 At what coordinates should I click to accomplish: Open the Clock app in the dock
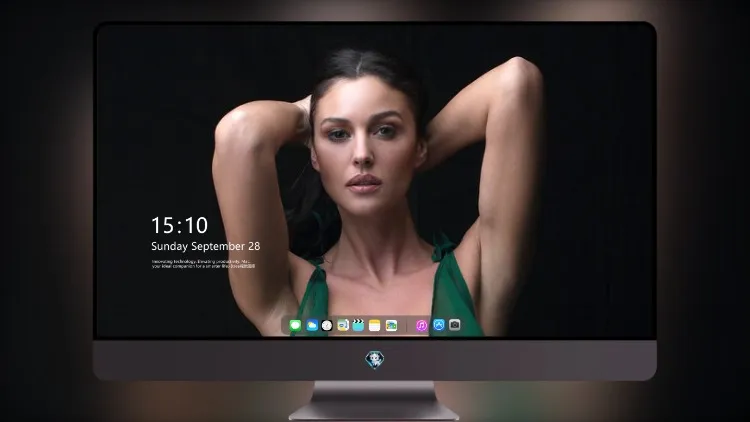pyautogui.click(x=327, y=325)
